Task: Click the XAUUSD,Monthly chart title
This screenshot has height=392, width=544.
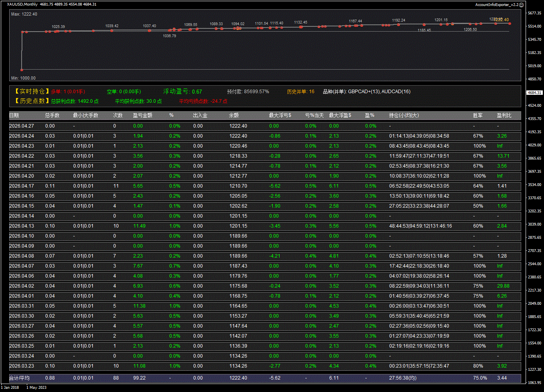Action: click(22, 4)
